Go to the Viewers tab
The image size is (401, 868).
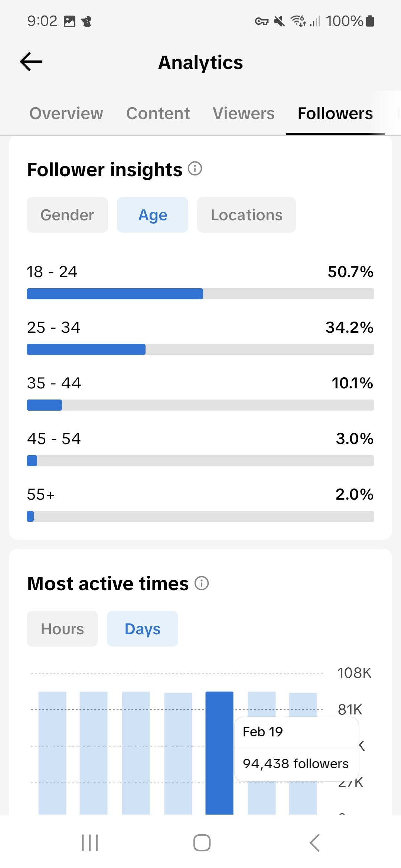(244, 114)
